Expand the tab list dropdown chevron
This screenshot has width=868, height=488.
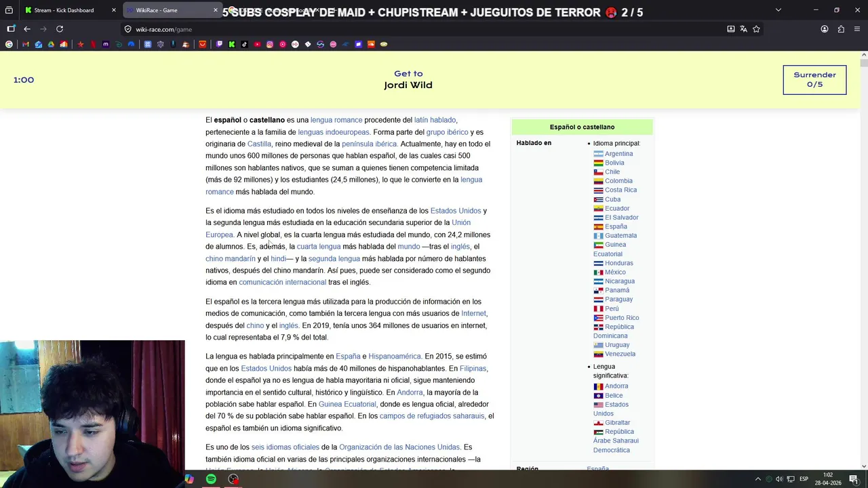tap(778, 10)
